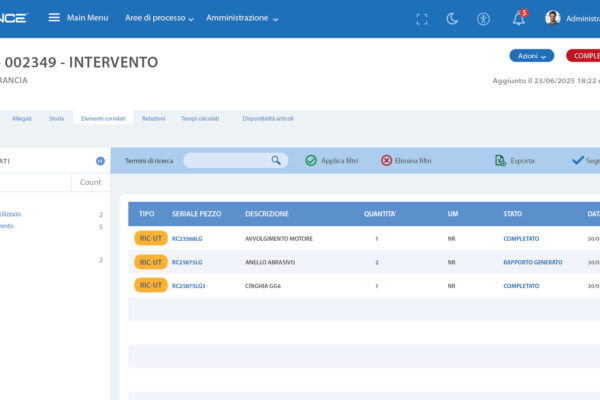Click the Termini di ricerca search field
Screen dimensions: 600x400
(x=236, y=160)
